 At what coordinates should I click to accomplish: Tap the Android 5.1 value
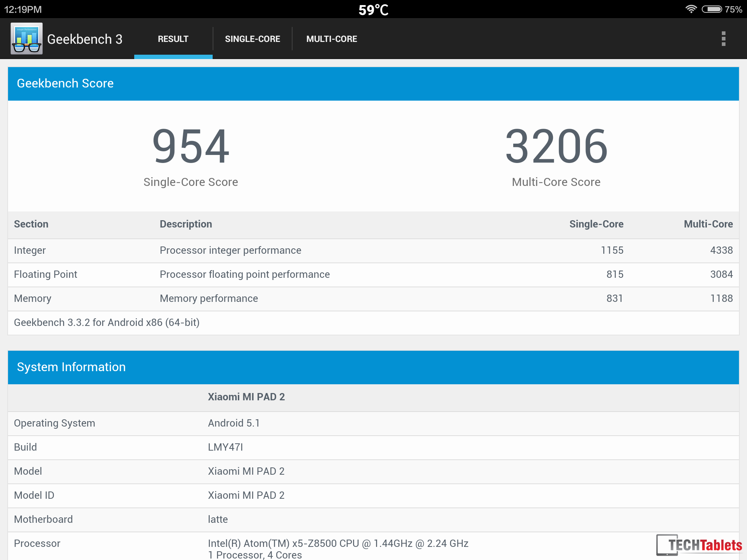(x=234, y=423)
